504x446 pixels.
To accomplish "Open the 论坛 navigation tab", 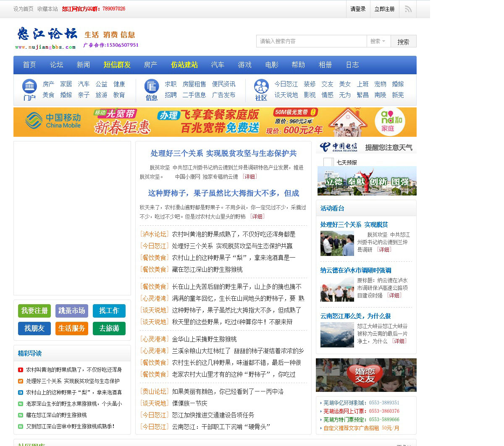I will [x=56, y=65].
